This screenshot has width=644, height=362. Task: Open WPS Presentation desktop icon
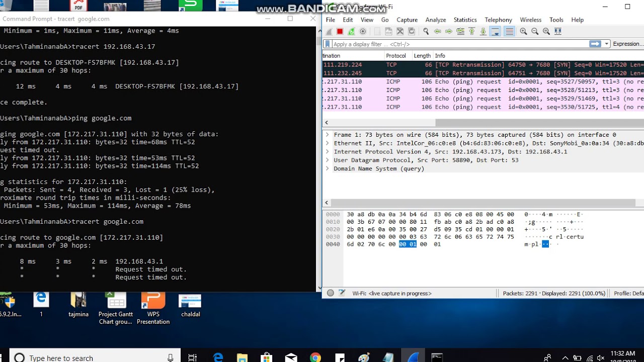tap(153, 308)
